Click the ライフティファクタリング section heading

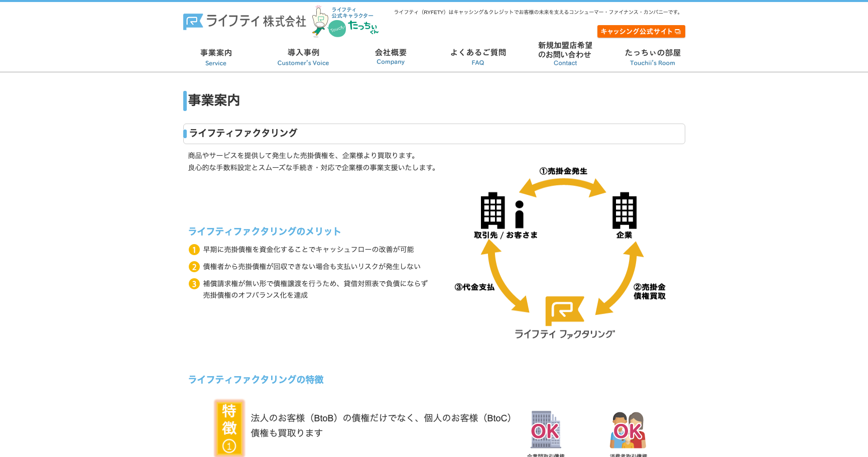point(243,133)
